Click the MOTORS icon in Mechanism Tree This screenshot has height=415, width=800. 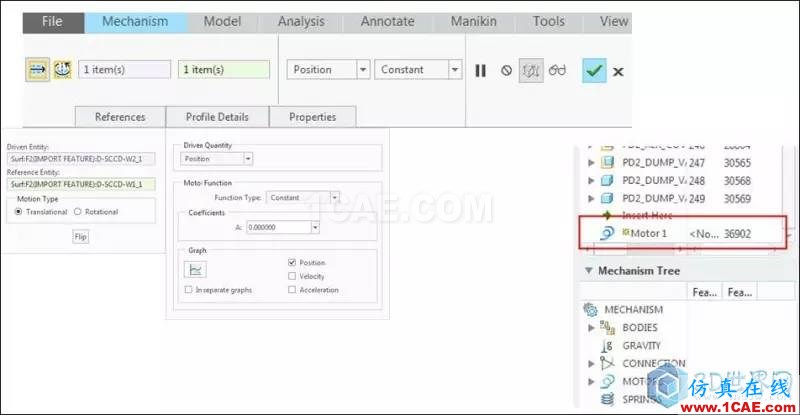[x=607, y=381]
